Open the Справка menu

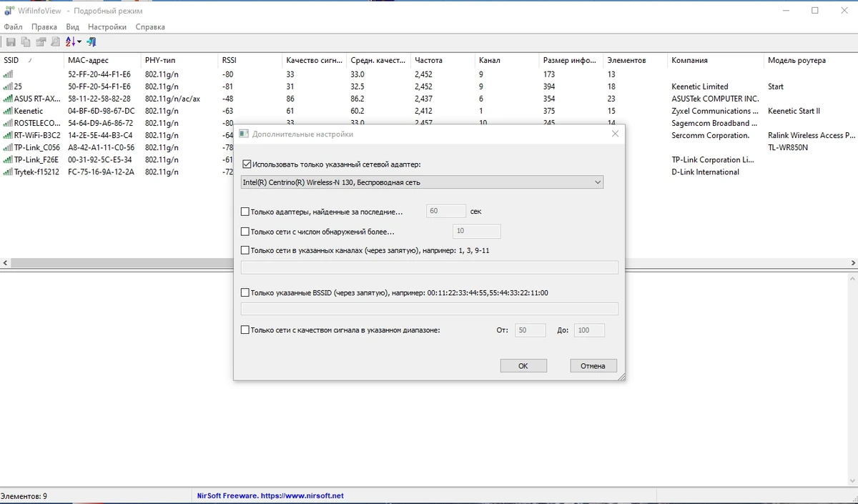tap(150, 26)
